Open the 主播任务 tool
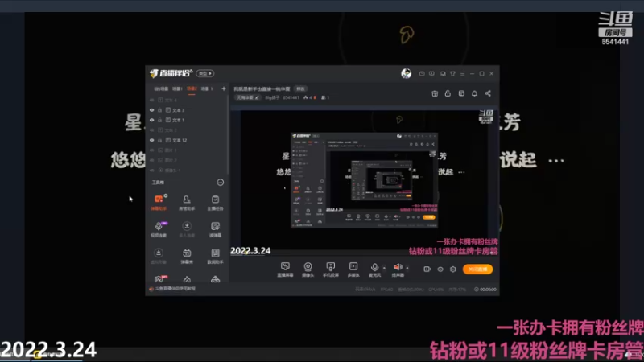 pos(215,203)
